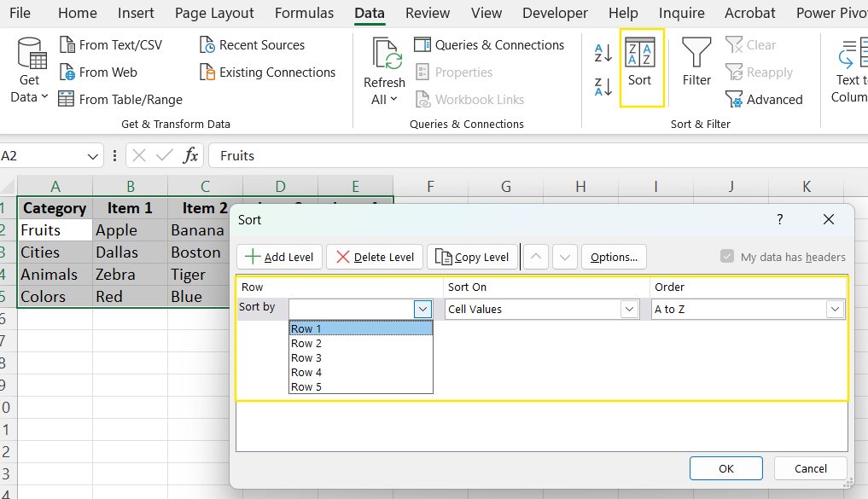Open Recent Sources
The height and width of the screenshot is (499, 868).
point(252,45)
